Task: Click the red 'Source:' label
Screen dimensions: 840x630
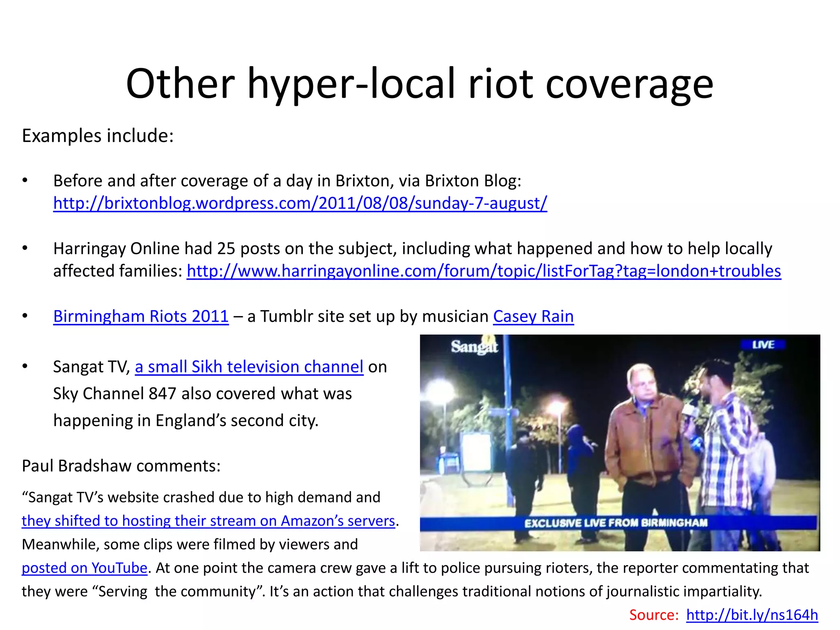Action: pyautogui.click(x=654, y=615)
